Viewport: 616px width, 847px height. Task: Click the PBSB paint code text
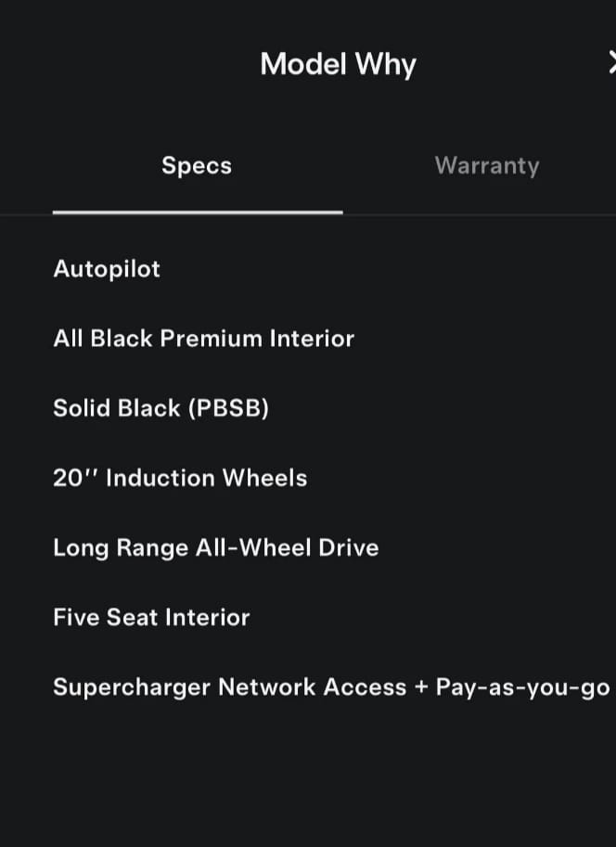point(228,408)
